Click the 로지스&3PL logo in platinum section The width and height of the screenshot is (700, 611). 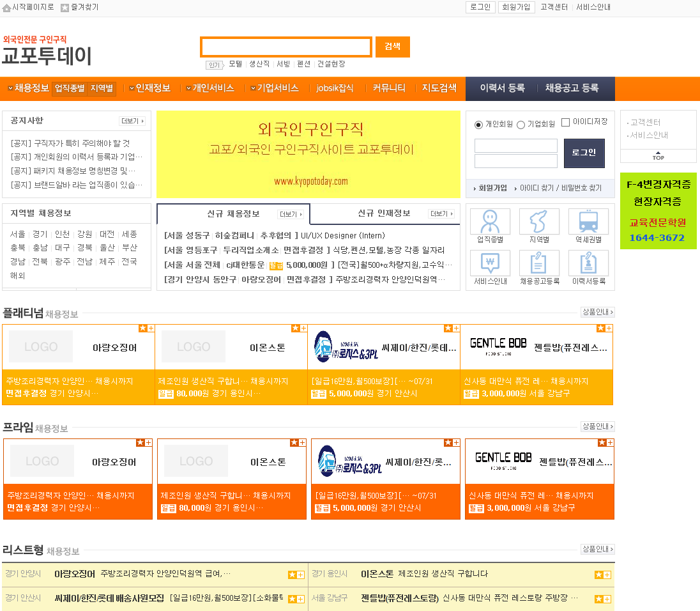point(346,346)
